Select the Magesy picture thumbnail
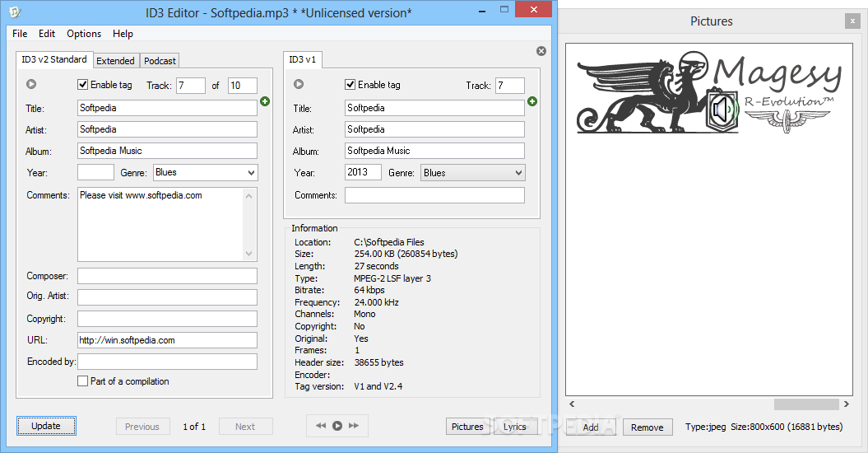 (709, 92)
